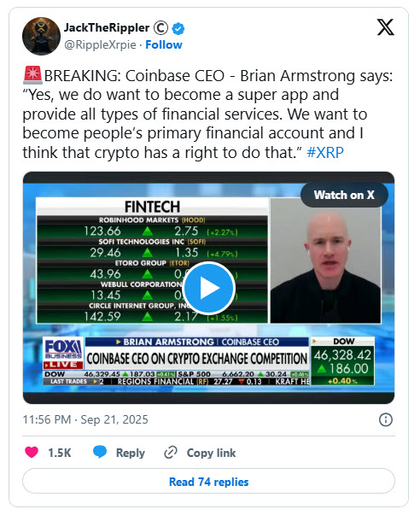
Task: Open the #XRP hashtag
Action: tap(325, 153)
